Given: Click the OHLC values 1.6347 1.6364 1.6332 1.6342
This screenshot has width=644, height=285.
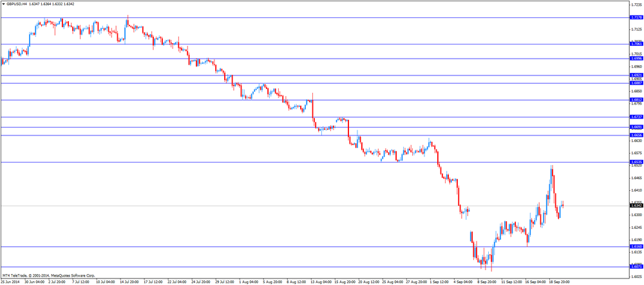Looking at the screenshot, I should point(52,3).
